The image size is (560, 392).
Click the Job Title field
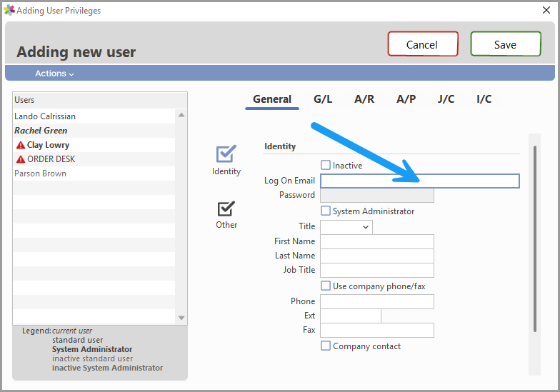[377, 270]
